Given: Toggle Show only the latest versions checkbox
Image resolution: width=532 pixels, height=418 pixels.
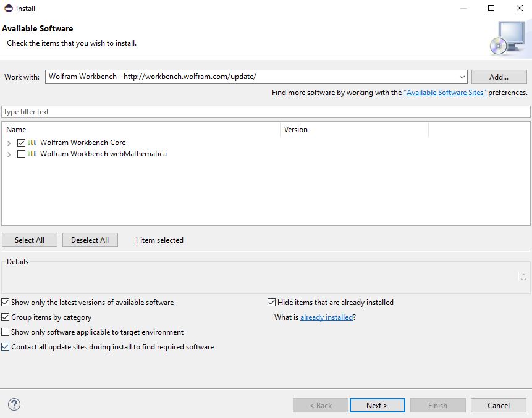Looking at the screenshot, I should (6, 302).
